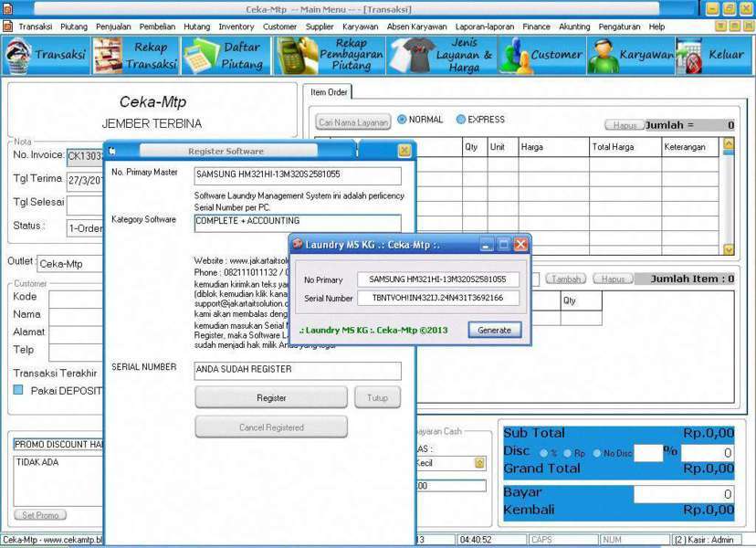Click Hapus button beside Jumlah Item
This screenshot has height=548, width=756.
pyautogui.click(x=613, y=279)
